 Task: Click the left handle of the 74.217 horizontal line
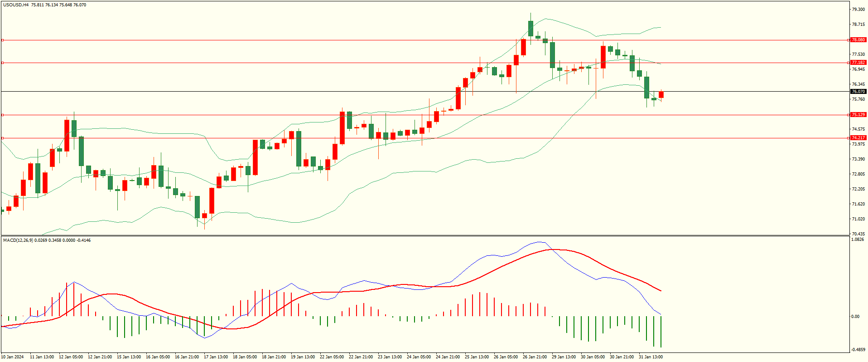tap(2, 138)
